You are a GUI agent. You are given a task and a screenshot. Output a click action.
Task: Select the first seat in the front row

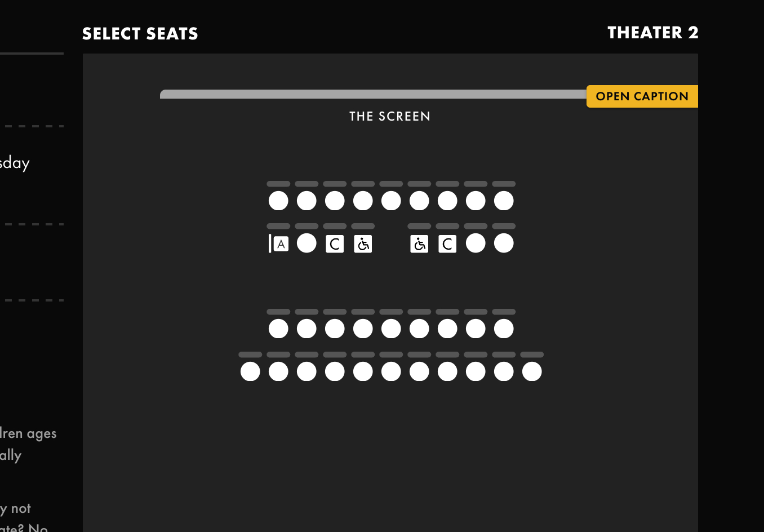click(x=278, y=201)
